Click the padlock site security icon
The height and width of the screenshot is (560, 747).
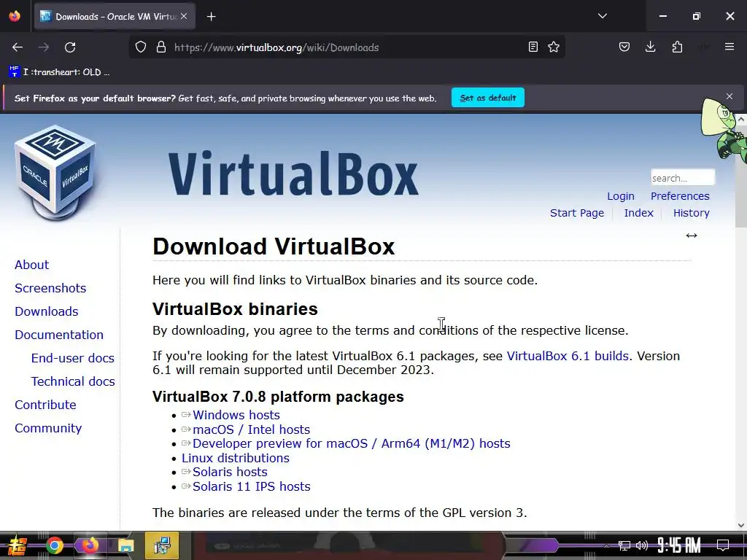tap(161, 47)
